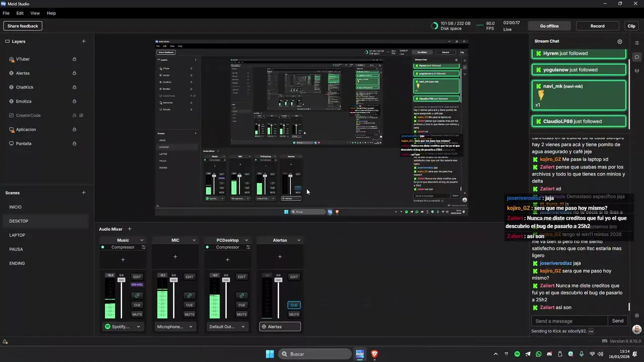Add effect to Alertas track
This screenshot has width=644, height=362.
coord(280,257)
